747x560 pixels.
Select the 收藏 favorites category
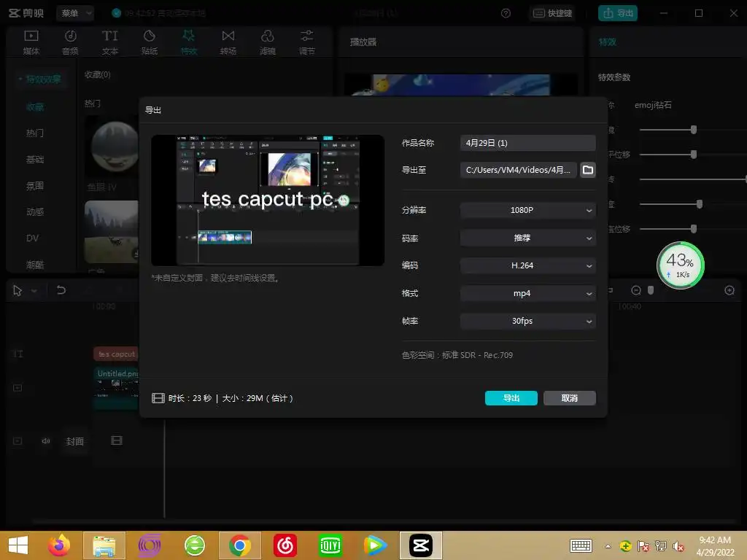point(35,107)
